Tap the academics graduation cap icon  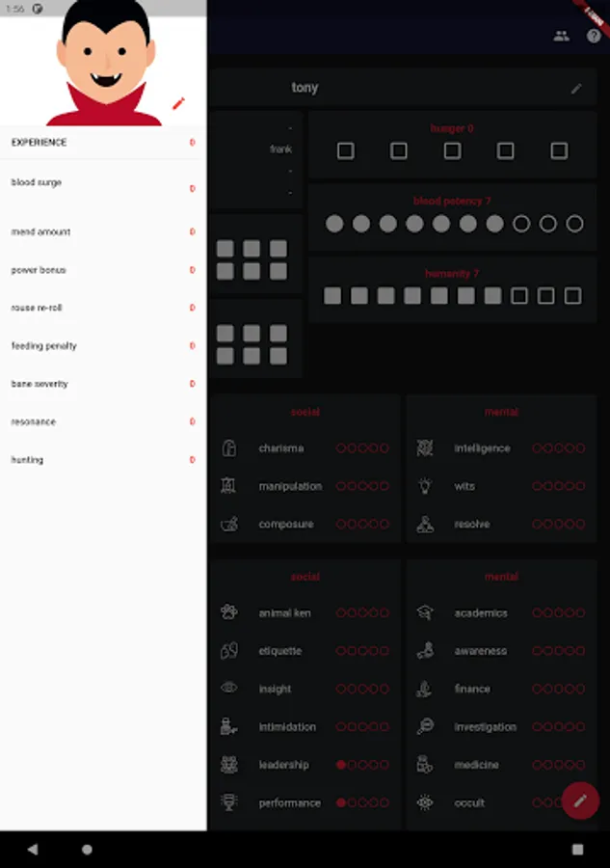(425, 612)
